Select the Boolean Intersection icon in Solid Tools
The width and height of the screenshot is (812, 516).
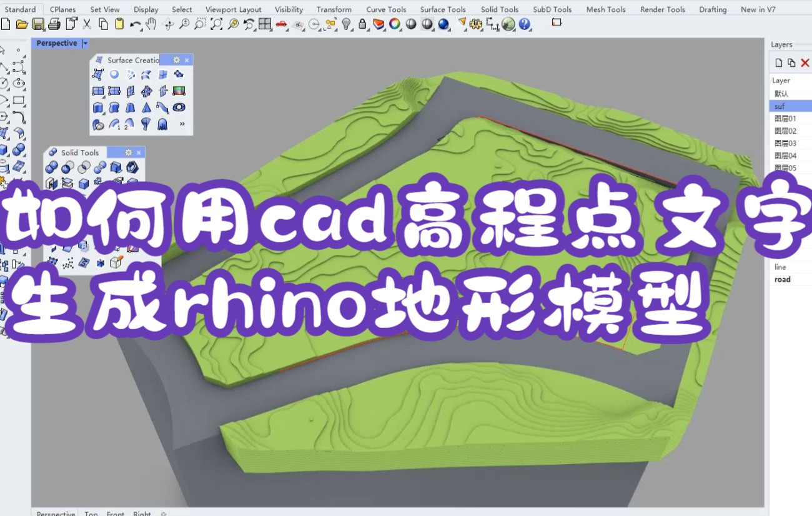pyautogui.click(x=84, y=167)
